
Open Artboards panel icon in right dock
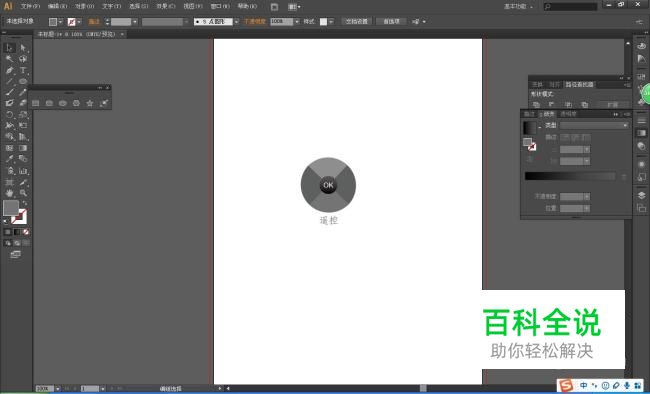point(641,207)
